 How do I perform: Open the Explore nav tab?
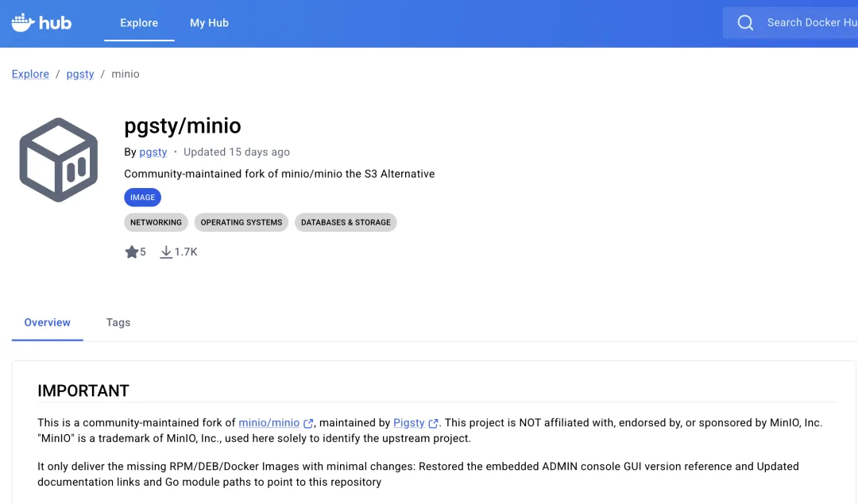[139, 23]
